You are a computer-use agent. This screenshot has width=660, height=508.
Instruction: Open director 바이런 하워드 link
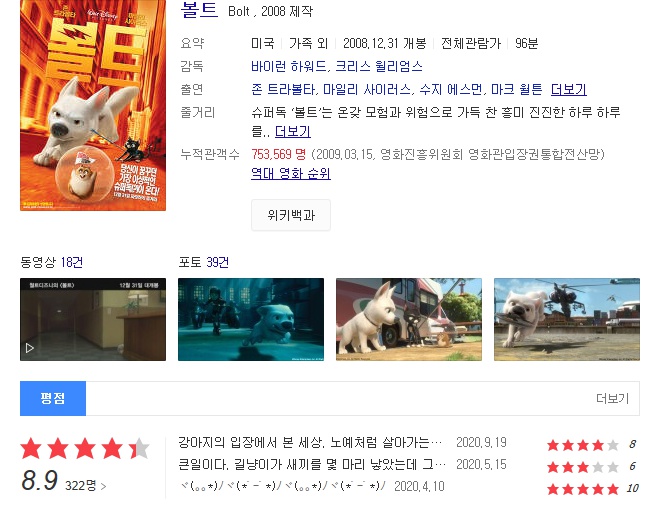click(x=288, y=66)
